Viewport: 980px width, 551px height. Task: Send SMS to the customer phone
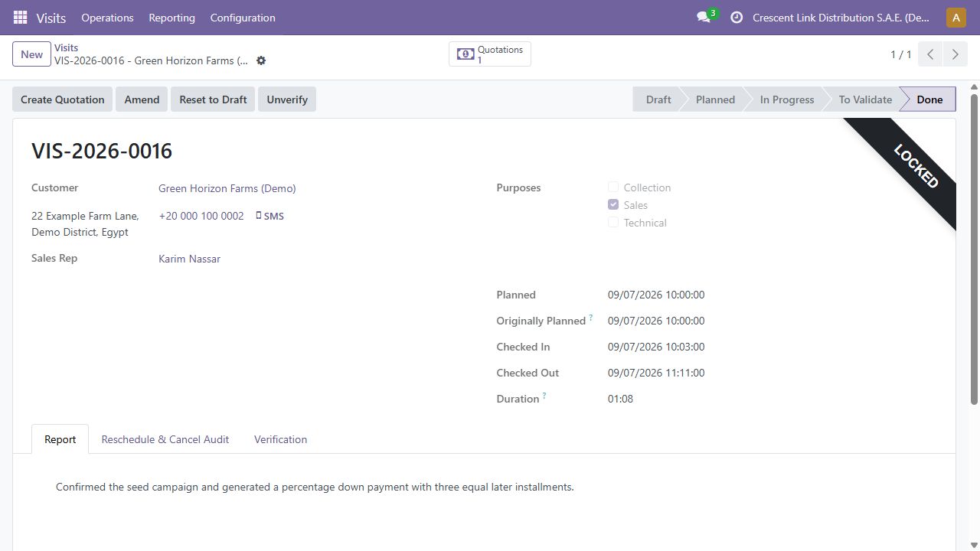[x=269, y=217]
